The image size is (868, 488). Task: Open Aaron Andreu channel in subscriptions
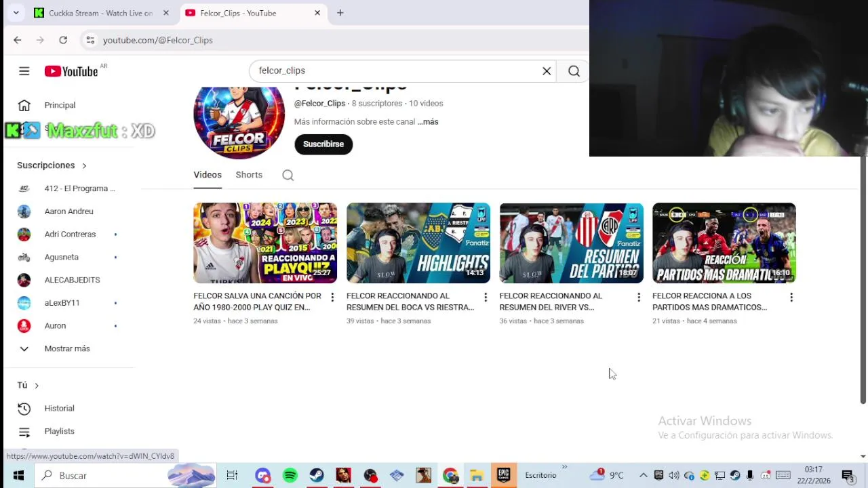(x=68, y=211)
